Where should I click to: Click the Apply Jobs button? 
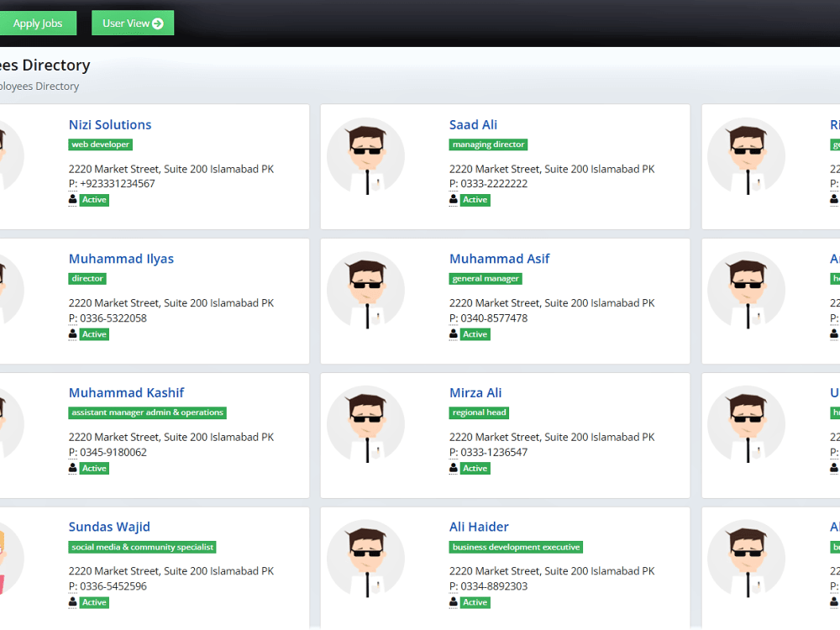point(38,23)
